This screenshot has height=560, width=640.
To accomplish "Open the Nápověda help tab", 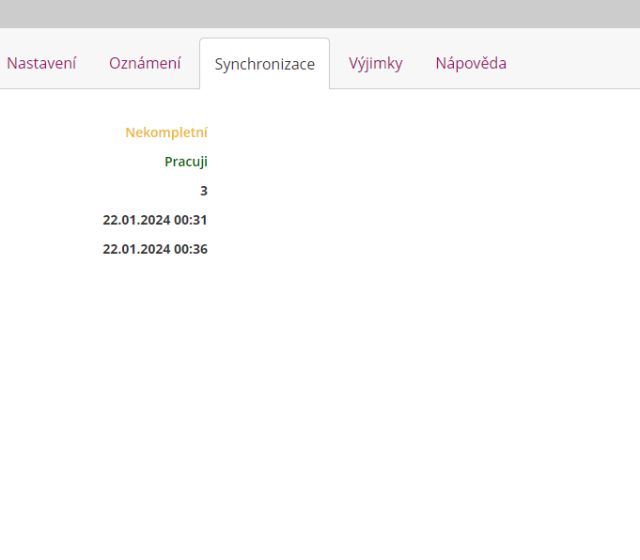I will click(x=470, y=63).
